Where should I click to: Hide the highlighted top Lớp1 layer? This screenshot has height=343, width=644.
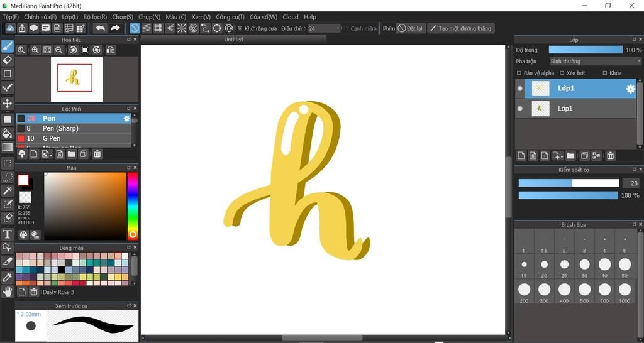pyautogui.click(x=520, y=89)
